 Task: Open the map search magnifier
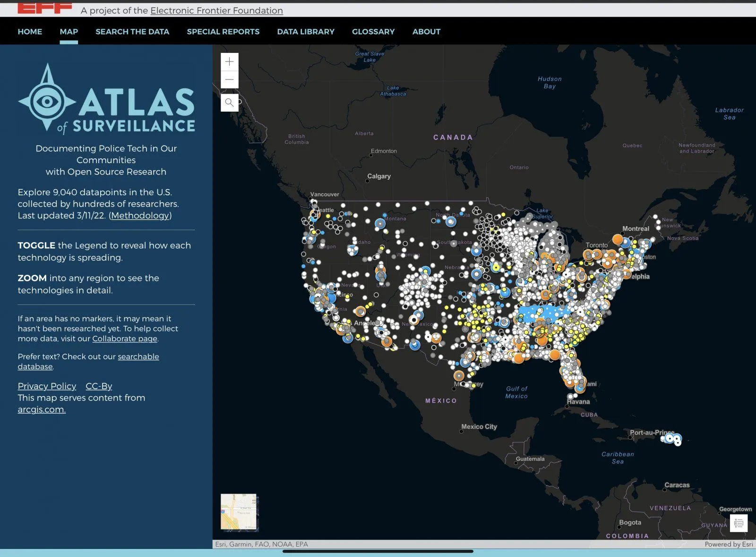(229, 102)
